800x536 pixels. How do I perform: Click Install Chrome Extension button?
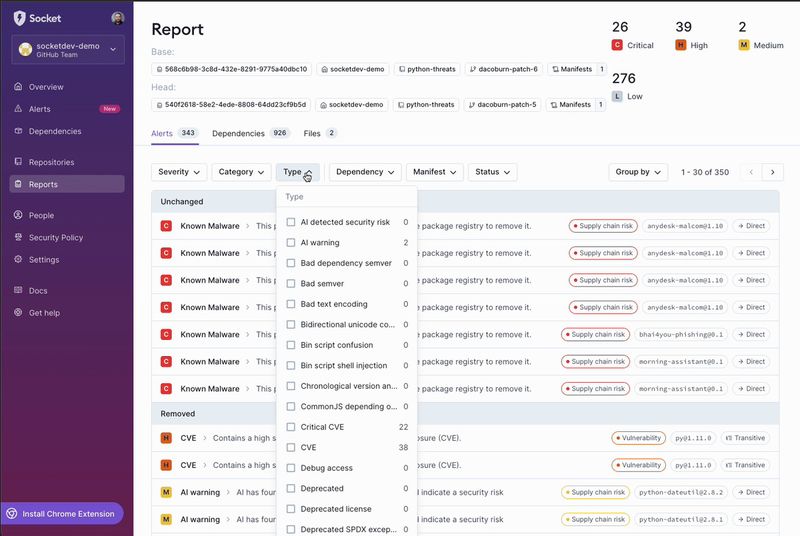(x=62, y=514)
